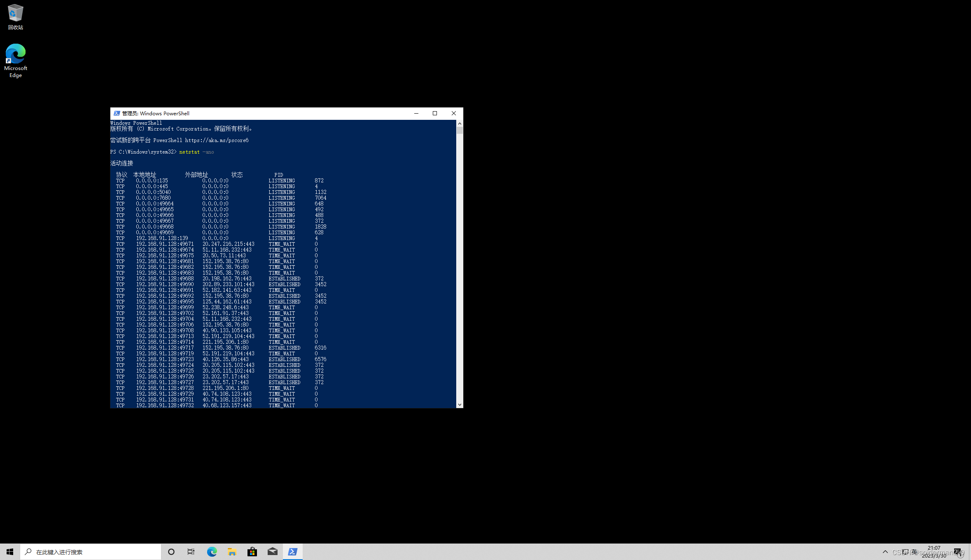Image resolution: width=971 pixels, height=560 pixels.
Task: Click the Windows Start button
Action: [10, 552]
